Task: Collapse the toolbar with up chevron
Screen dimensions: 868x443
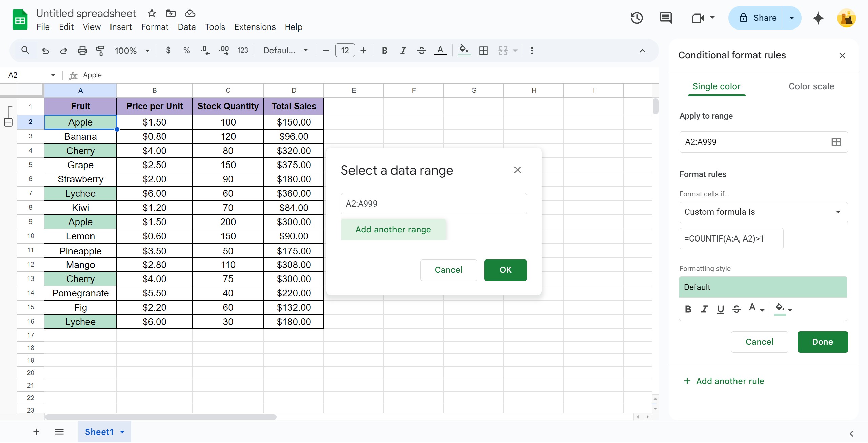Action: tap(642, 51)
